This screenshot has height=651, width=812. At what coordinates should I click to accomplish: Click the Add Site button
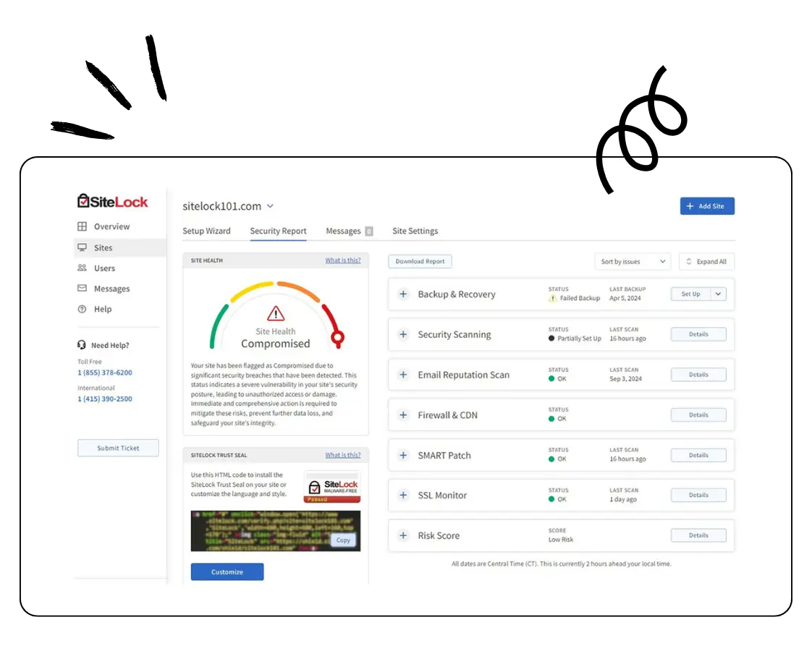(707, 206)
